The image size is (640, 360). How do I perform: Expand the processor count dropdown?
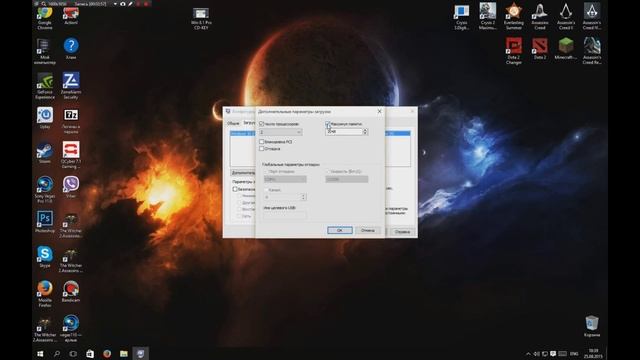click(x=299, y=132)
